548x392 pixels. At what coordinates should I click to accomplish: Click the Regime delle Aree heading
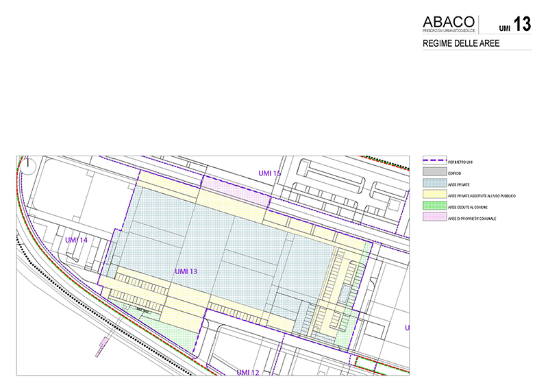(462, 43)
